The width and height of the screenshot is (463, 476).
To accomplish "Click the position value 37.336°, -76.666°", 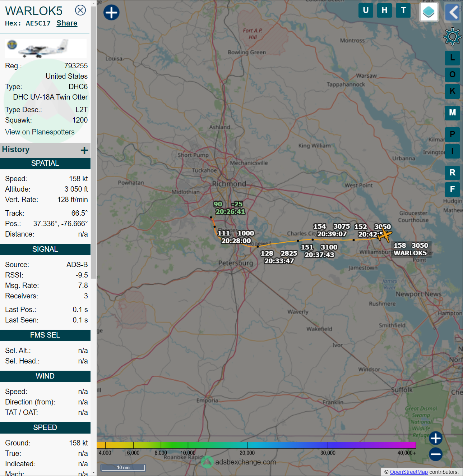I will tap(60, 224).
